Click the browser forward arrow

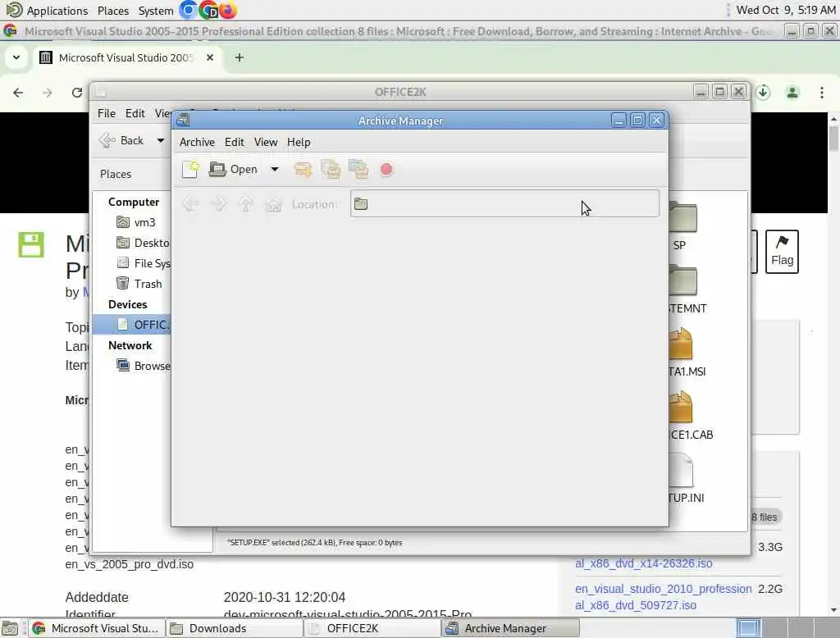(48, 93)
